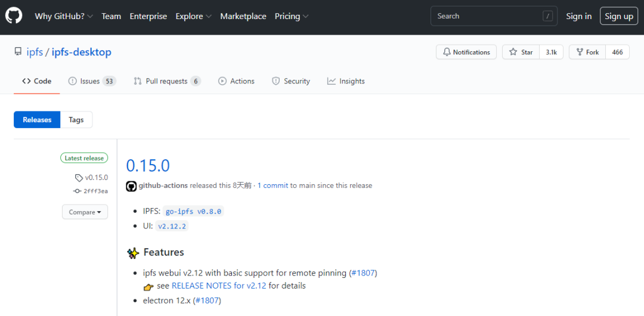This screenshot has height=316, width=644.
Task: Expand the Explore dropdown menu
Action: pos(193,17)
